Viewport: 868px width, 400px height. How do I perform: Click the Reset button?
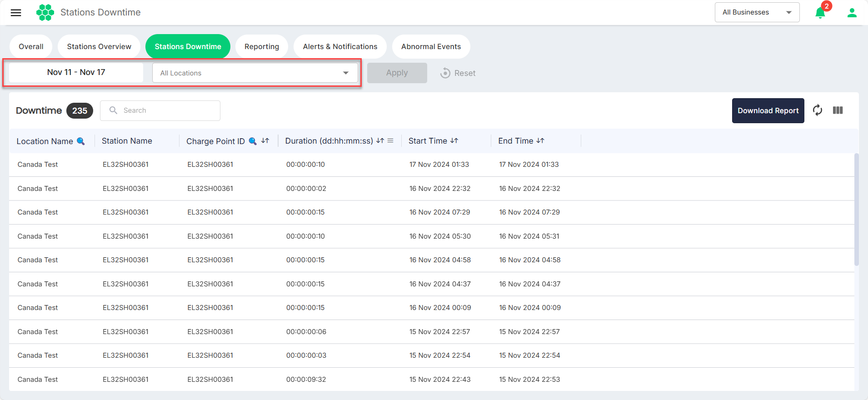coord(458,73)
